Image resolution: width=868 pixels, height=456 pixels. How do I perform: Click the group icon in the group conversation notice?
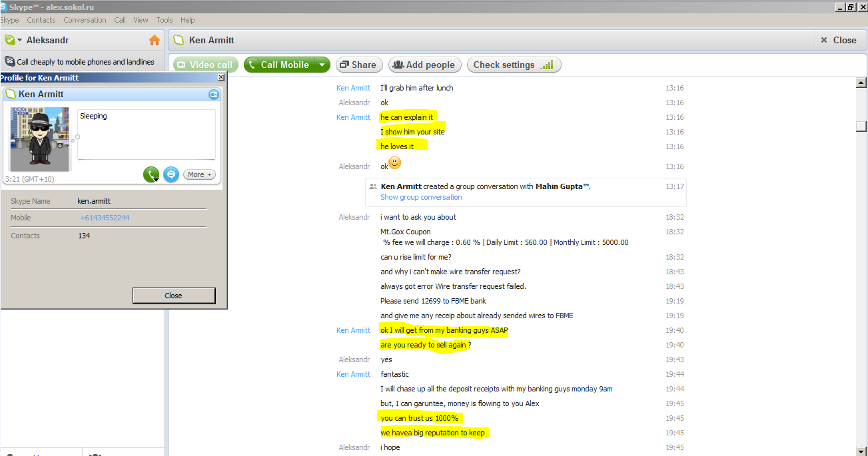pos(373,187)
